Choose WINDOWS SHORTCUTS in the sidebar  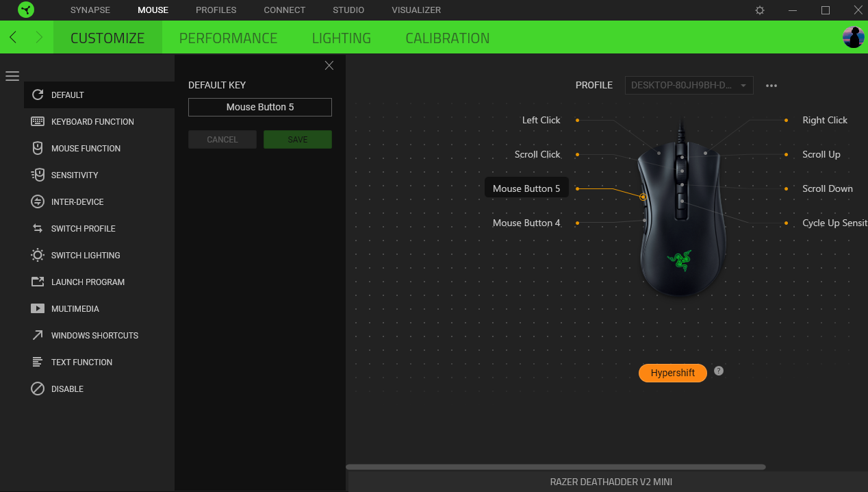pyautogui.click(x=94, y=335)
